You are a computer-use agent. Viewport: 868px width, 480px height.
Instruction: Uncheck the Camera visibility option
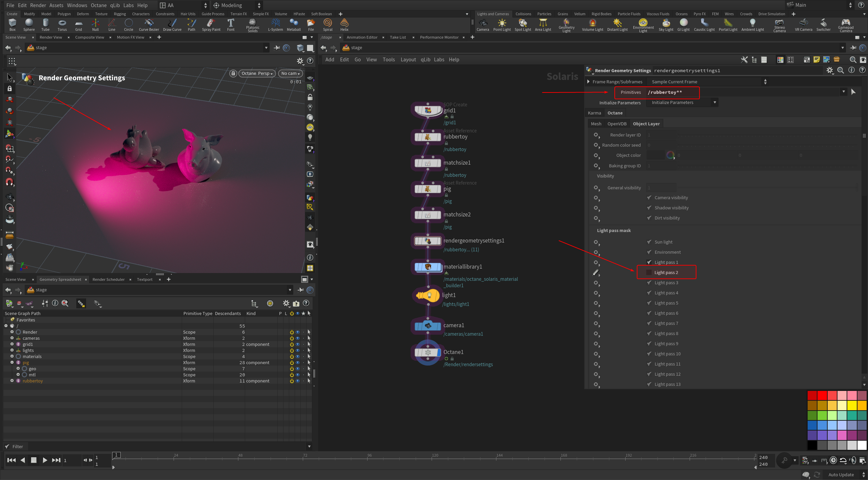click(649, 197)
